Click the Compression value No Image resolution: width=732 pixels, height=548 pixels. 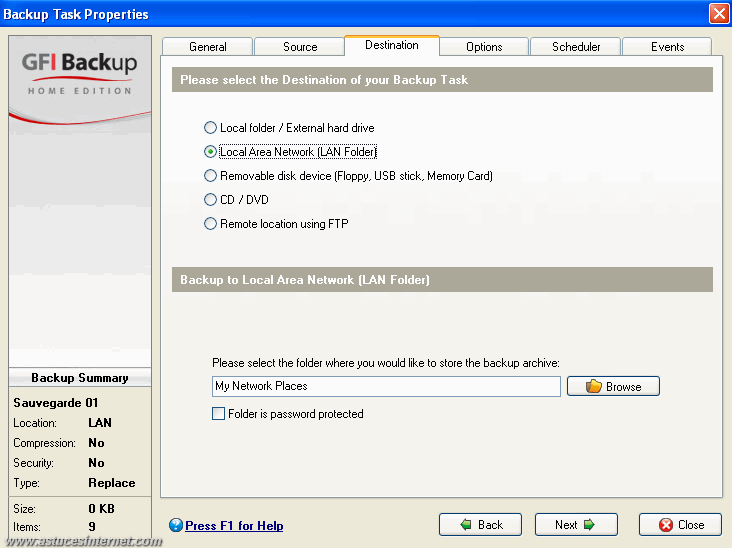coord(96,443)
